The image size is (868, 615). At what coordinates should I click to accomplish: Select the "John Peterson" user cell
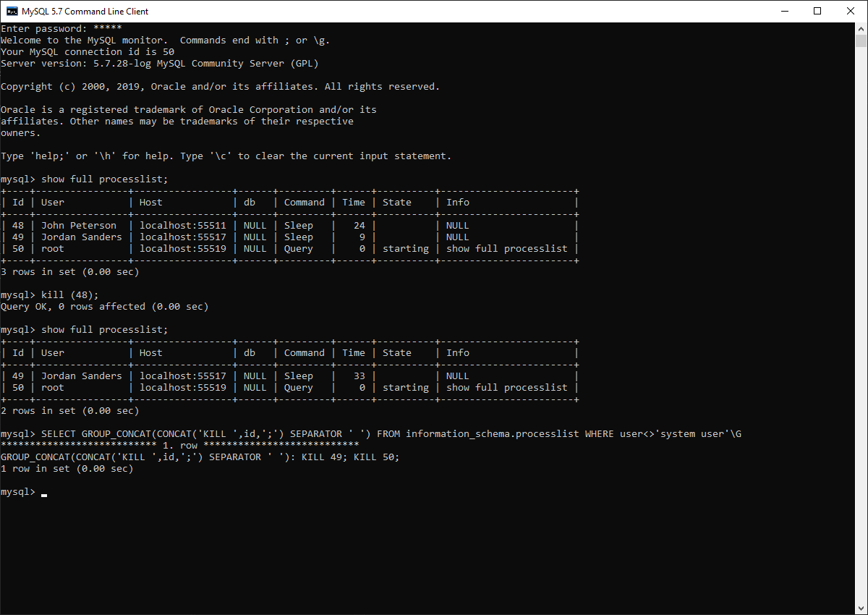click(79, 226)
